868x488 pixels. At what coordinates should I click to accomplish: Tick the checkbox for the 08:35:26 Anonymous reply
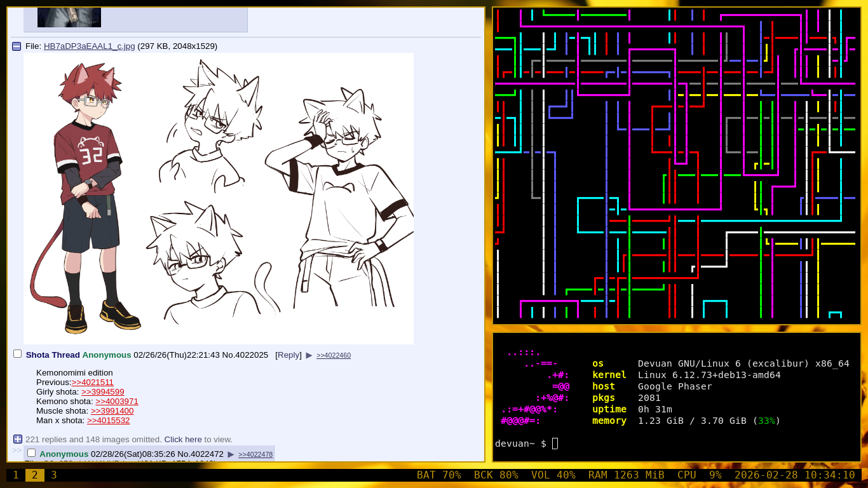tap(31, 453)
